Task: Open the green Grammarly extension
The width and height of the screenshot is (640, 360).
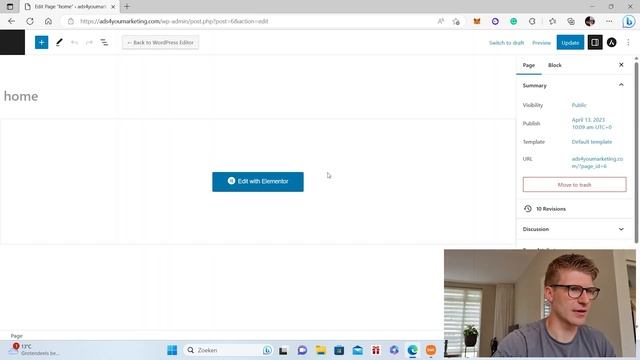Action: pos(513,21)
